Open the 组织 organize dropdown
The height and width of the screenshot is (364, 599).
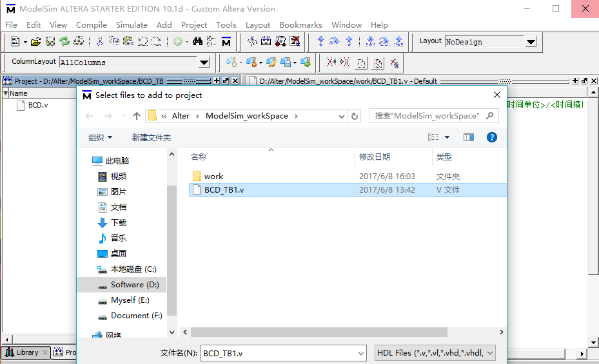(x=100, y=137)
